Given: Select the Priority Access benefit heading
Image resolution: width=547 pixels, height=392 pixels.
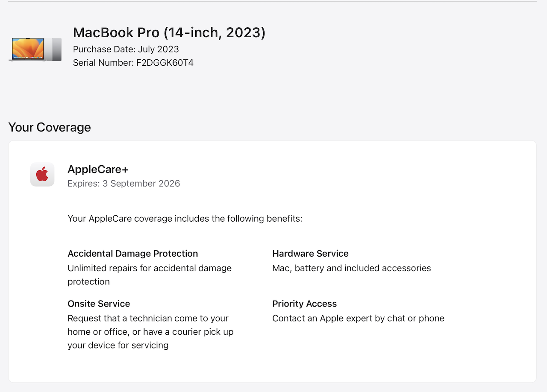Looking at the screenshot, I should tap(305, 304).
